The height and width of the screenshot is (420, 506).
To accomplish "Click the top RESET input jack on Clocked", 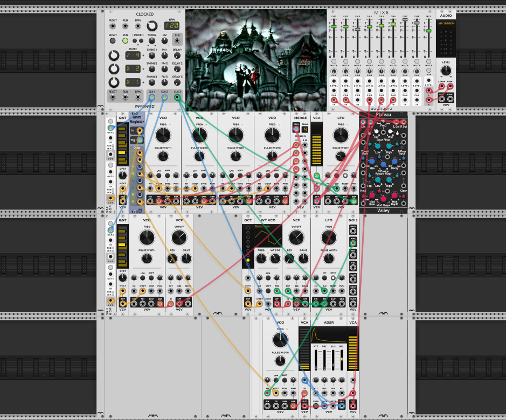I will [x=112, y=26].
